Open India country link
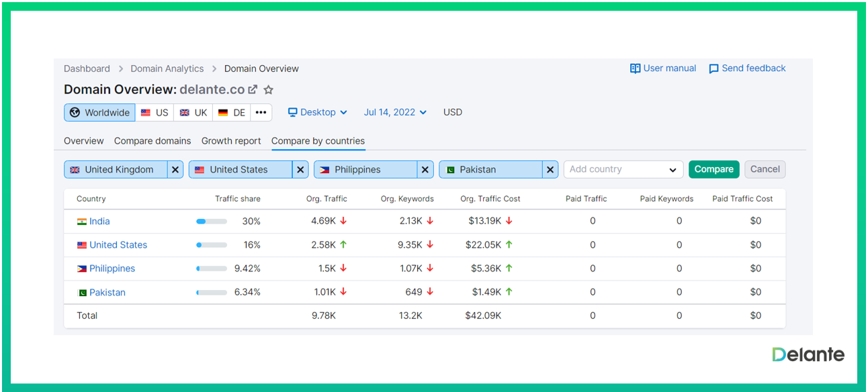 click(99, 222)
